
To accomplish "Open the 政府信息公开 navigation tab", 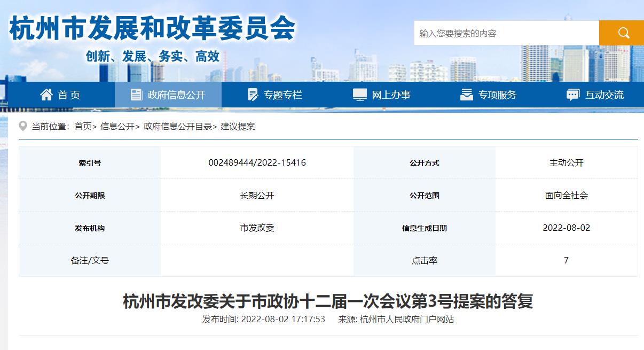I will click(x=176, y=95).
